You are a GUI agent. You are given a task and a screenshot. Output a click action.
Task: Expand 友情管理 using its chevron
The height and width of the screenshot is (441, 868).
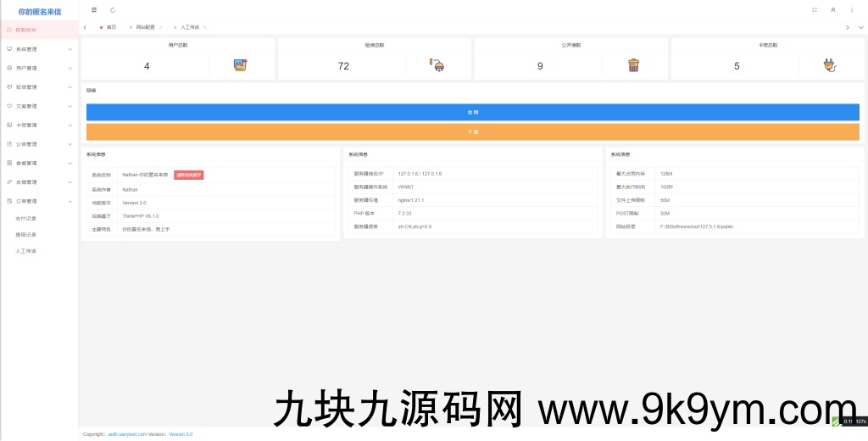[x=70, y=181]
